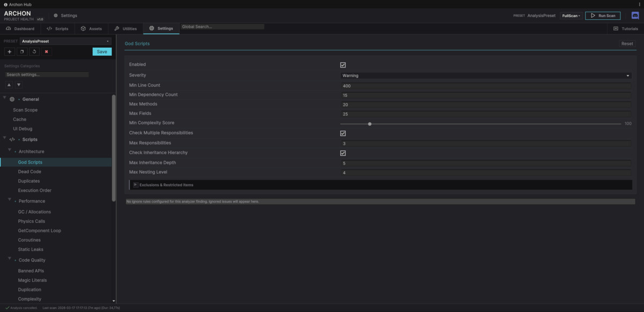The height and width of the screenshot is (312, 644).
Task: Click the sidebar vertical scrollbar
Action: pyautogui.click(x=113, y=147)
